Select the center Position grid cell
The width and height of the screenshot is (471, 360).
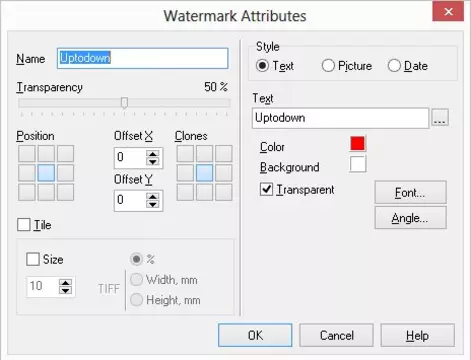coord(46,173)
